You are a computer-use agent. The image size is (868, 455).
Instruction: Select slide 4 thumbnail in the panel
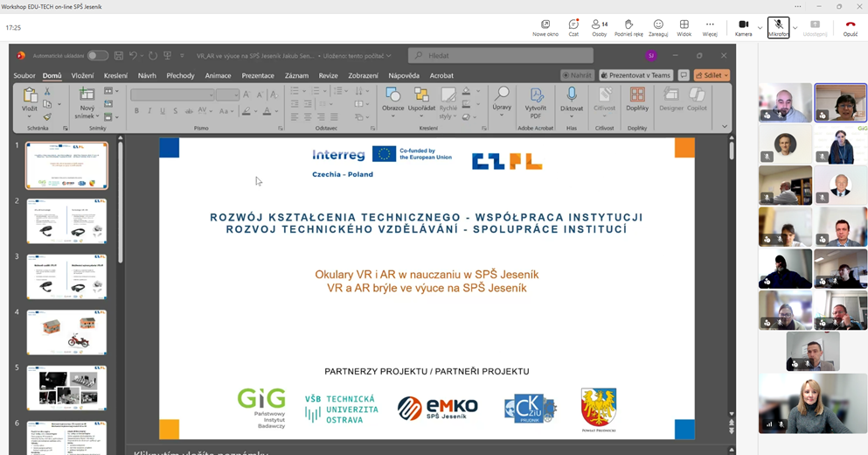click(66, 332)
